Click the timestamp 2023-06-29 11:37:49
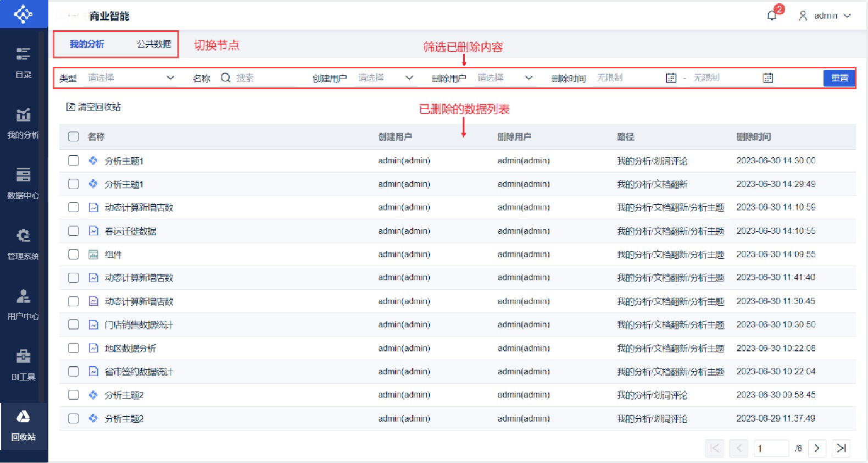Viewport: 868px width, 463px height. pyautogui.click(x=776, y=418)
